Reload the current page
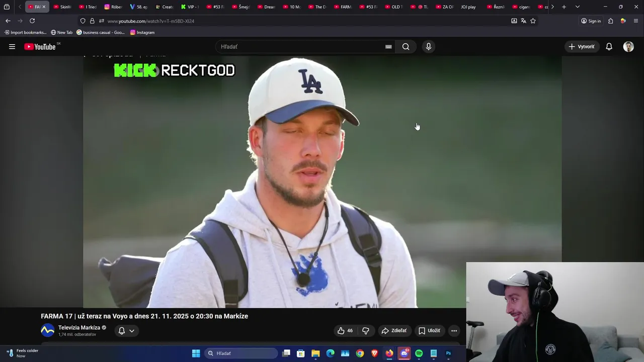The image size is (644, 362). [x=32, y=21]
